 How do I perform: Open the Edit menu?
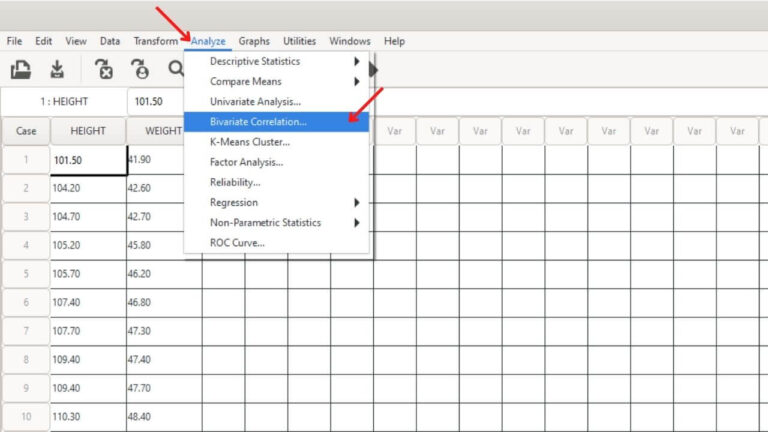(44, 41)
